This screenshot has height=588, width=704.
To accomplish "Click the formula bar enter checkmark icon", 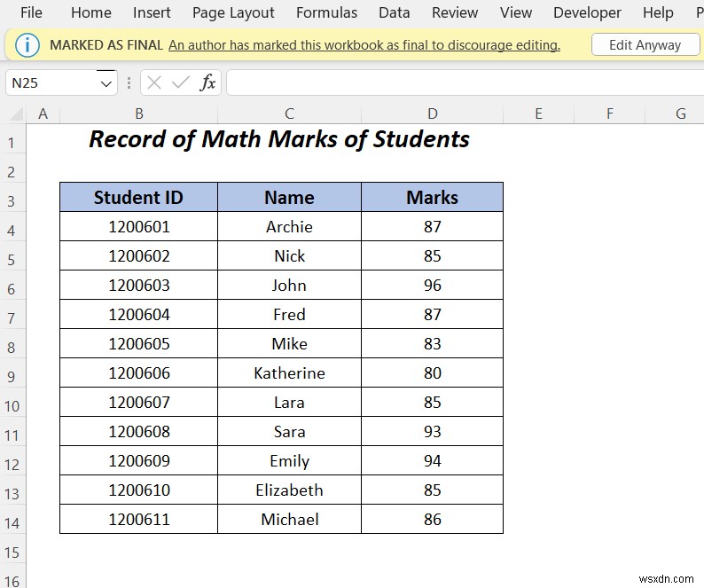I will [181, 82].
